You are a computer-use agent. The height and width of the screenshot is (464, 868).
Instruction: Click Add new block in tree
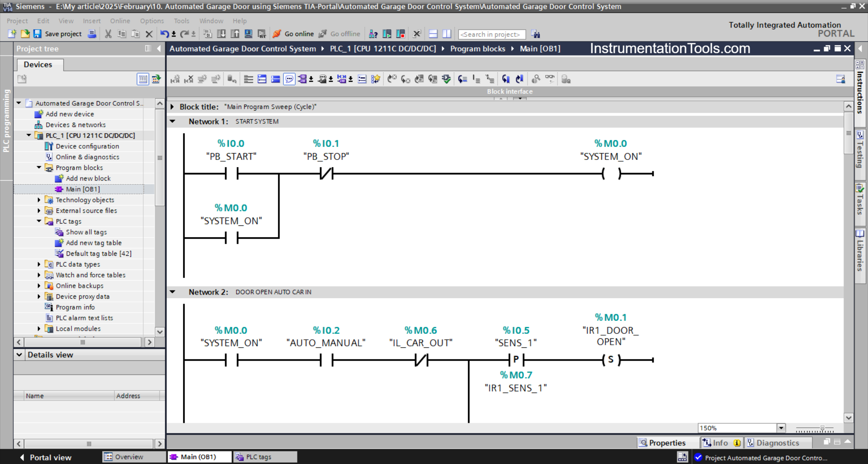(88, 178)
